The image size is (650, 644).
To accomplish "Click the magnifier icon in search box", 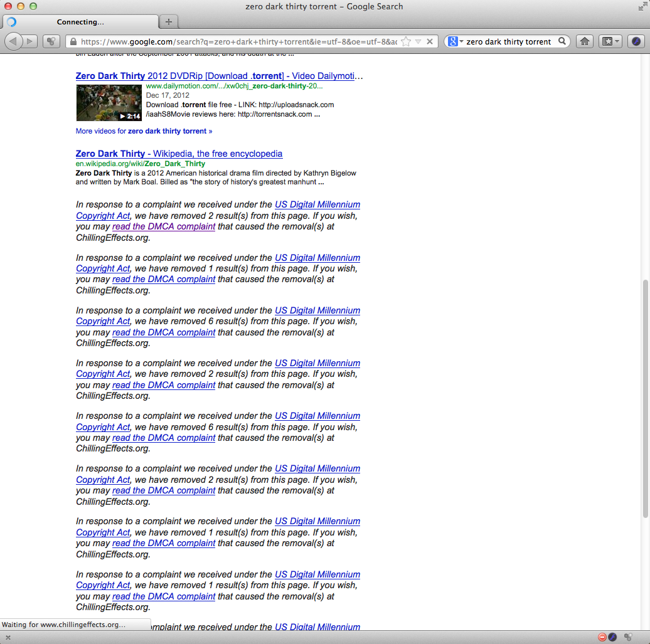I will pos(562,41).
